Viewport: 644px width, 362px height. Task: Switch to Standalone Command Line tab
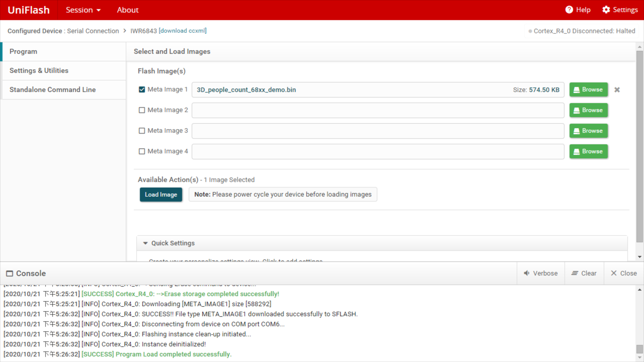pos(53,89)
